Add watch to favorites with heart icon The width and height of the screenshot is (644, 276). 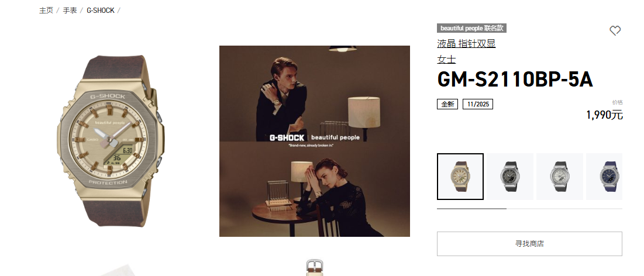[614, 31]
